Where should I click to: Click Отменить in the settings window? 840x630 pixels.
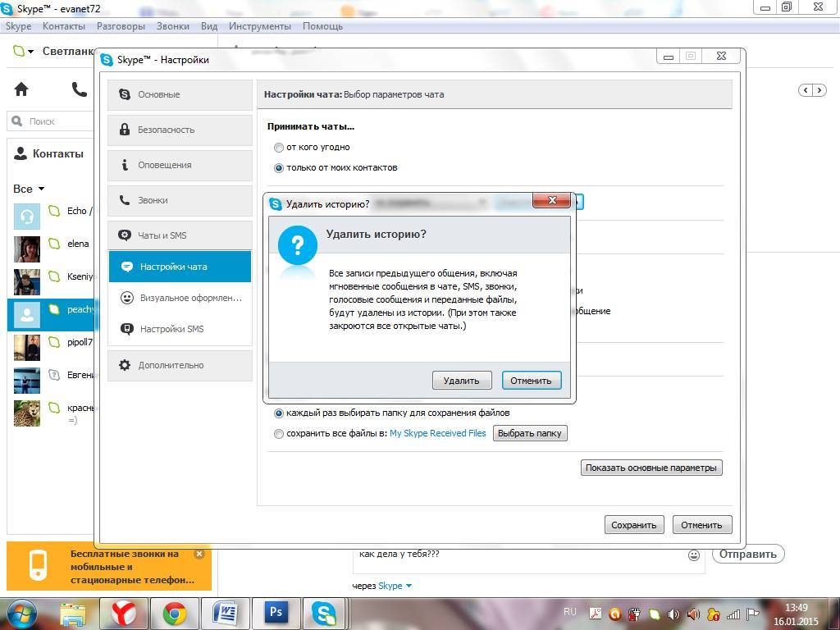[702, 525]
